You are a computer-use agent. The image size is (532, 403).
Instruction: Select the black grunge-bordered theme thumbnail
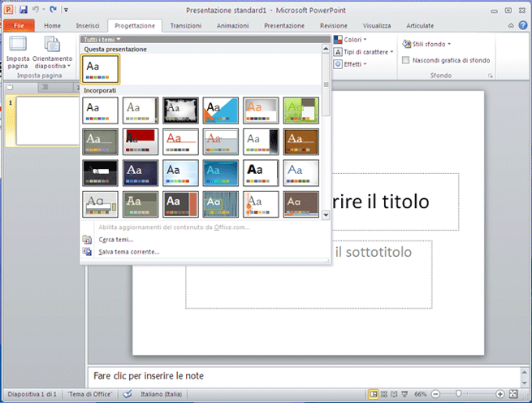[x=180, y=110]
